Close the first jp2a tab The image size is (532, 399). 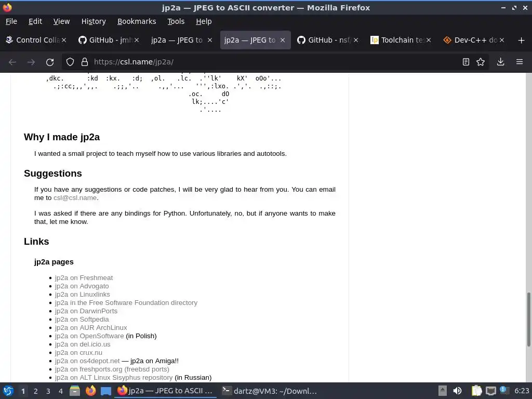click(210, 40)
